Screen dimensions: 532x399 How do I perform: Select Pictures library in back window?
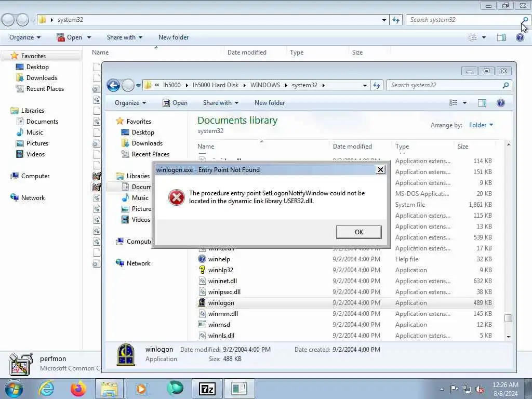(37, 143)
